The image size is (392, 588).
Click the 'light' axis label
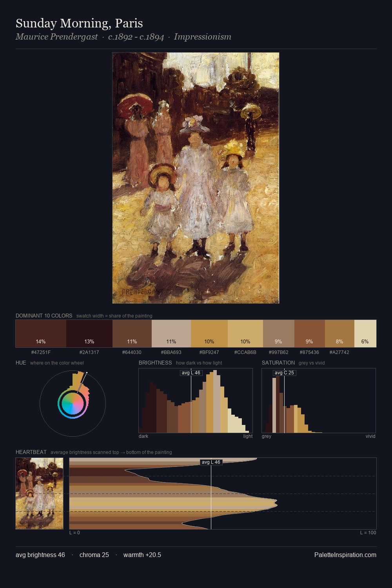point(248,436)
